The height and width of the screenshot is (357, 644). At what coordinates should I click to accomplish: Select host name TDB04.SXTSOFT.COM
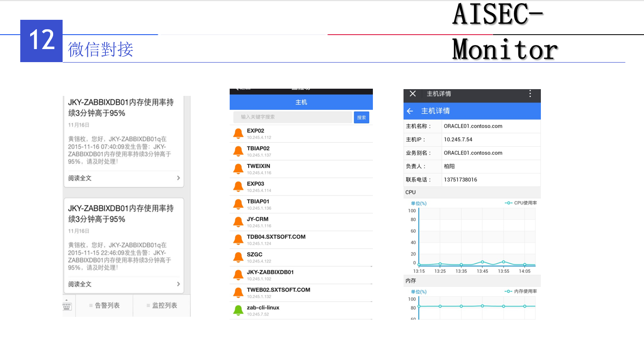(276, 237)
